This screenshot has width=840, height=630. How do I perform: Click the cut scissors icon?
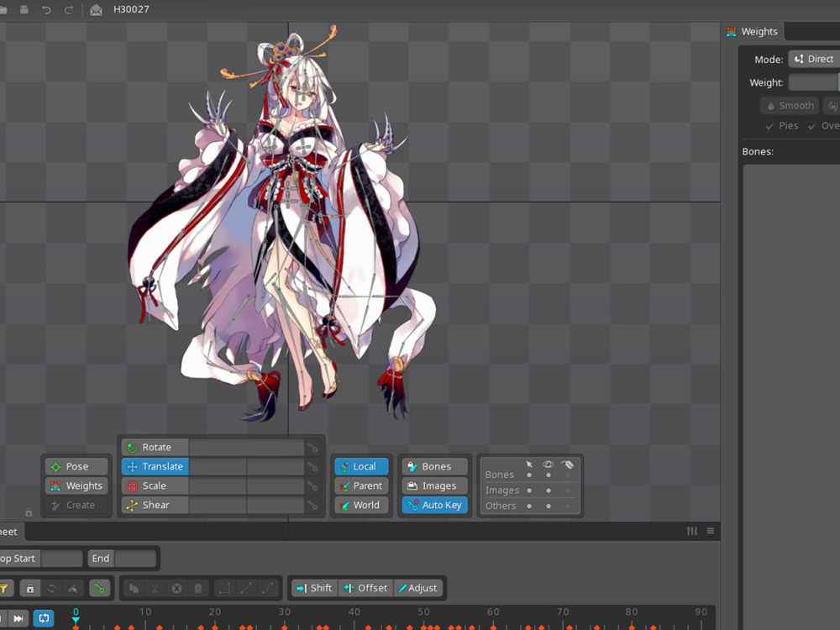155,588
